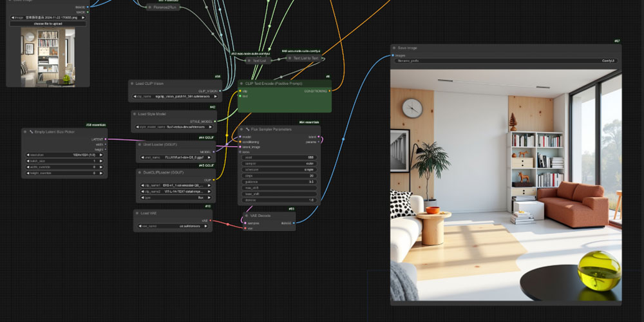
Task: Collapse the Flux Sampler Parameters node dot
Action: [x=241, y=129]
